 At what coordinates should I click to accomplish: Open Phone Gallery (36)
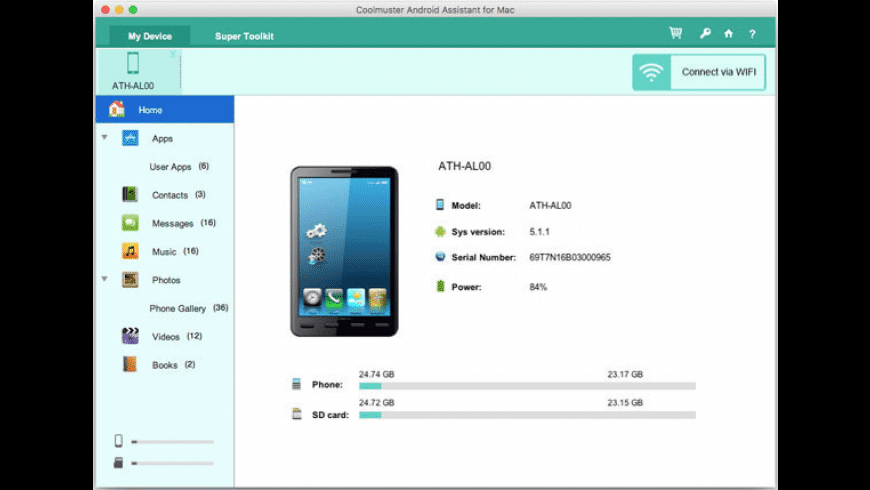pos(189,308)
